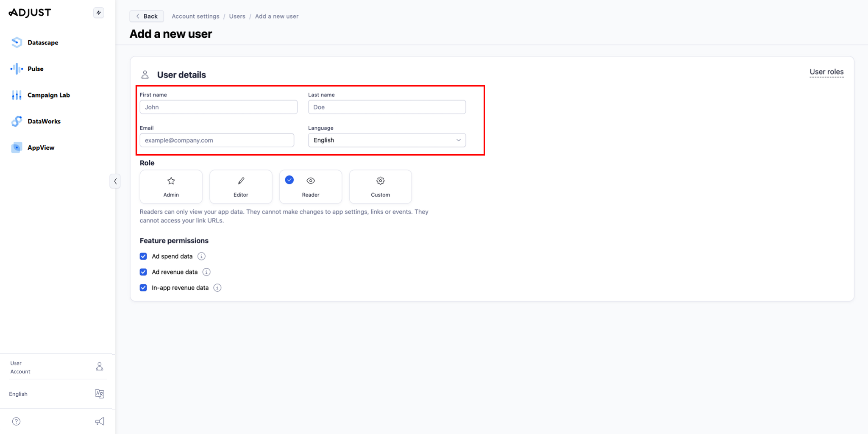Screen dimensions: 868x434
Task: Click the Add a new user breadcrumb
Action: pyautogui.click(x=276, y=16)
